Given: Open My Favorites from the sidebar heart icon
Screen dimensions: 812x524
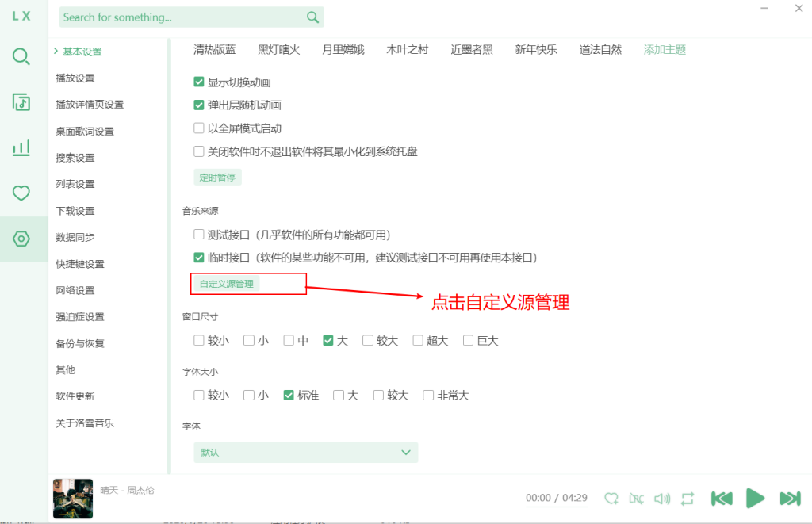Looking at the screenshot, I should point(23,193).
